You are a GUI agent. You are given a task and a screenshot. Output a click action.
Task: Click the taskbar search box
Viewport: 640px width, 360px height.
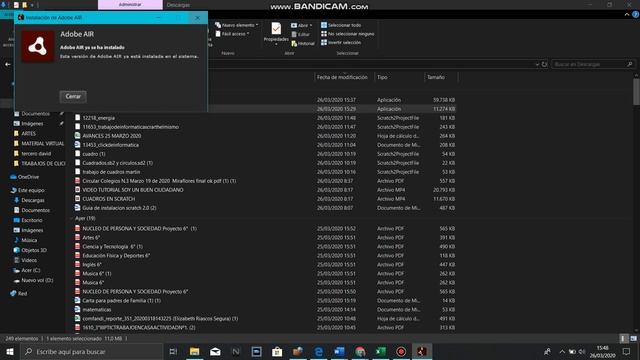[x=91, y=351]
